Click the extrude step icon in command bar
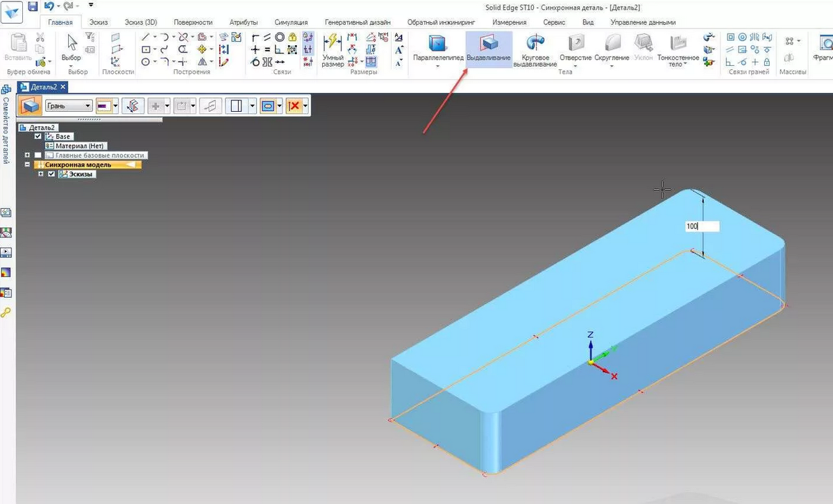Image resolution: width=833 pixels, height=504 pixels. coord(30,106)
